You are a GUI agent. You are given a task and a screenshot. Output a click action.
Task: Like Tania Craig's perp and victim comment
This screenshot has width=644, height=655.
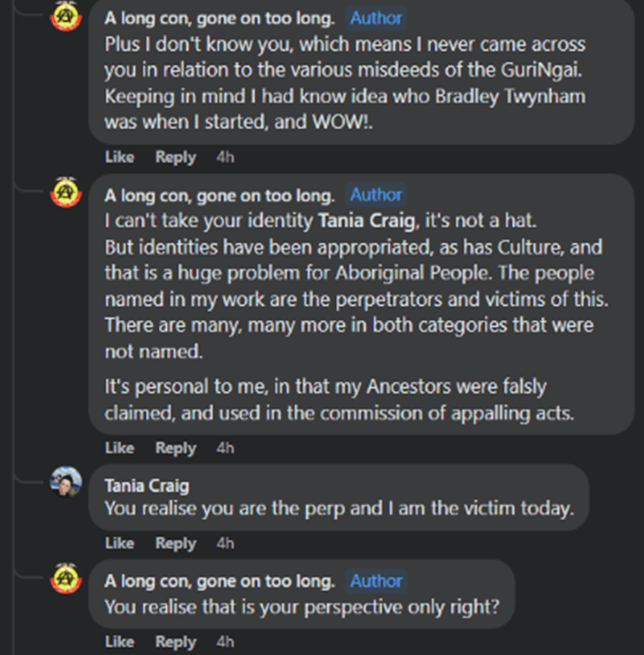coord(120,544)
